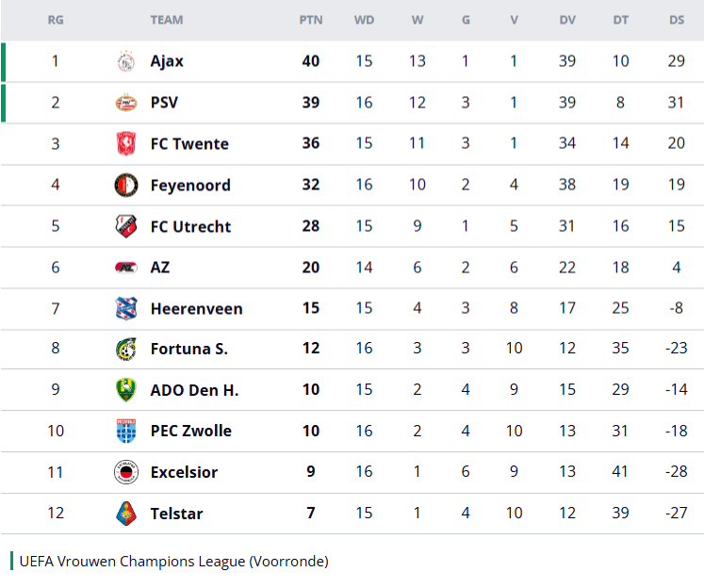Screen dimensions: 704x588
Task: Click the Ajax club logo
Action: (x=125, y=61)
